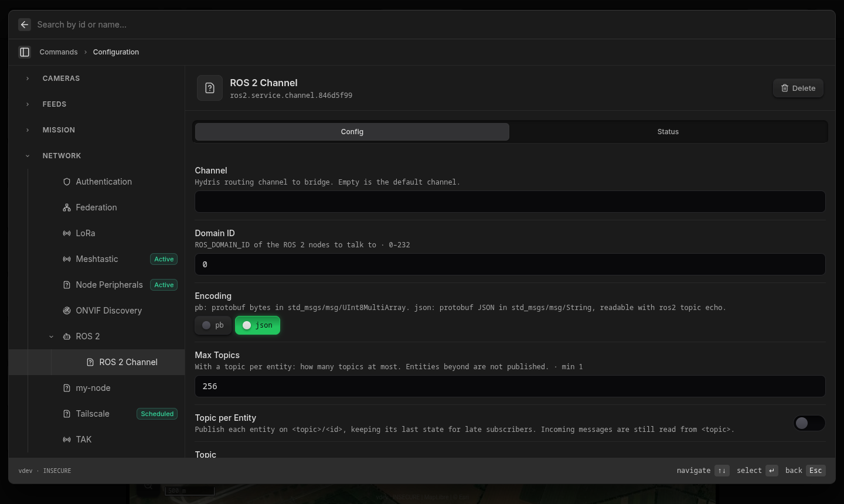Select pb encoding option
The width and height of the screenshot is (844, 504).
(x=213, y=325)
